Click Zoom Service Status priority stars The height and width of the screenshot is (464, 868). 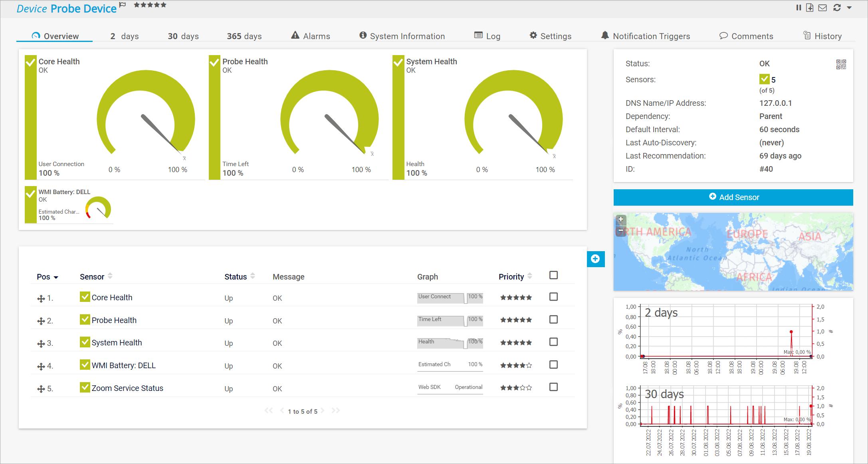[516, 388]
